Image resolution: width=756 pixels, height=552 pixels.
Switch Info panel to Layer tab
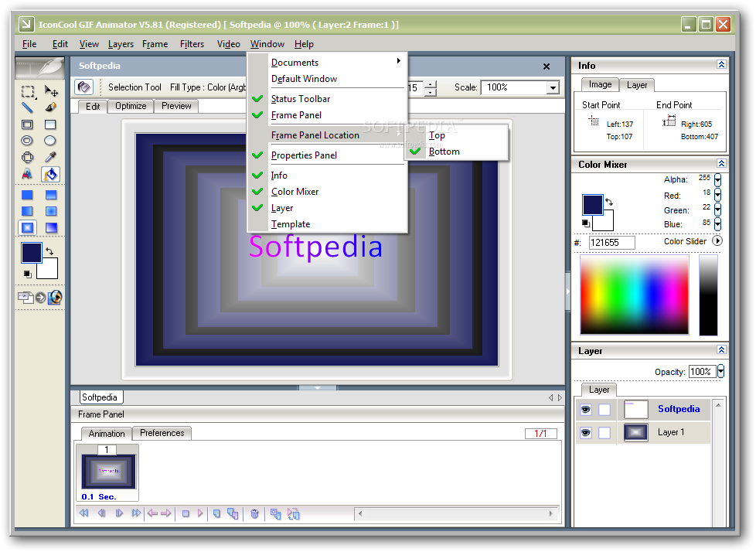637,85
